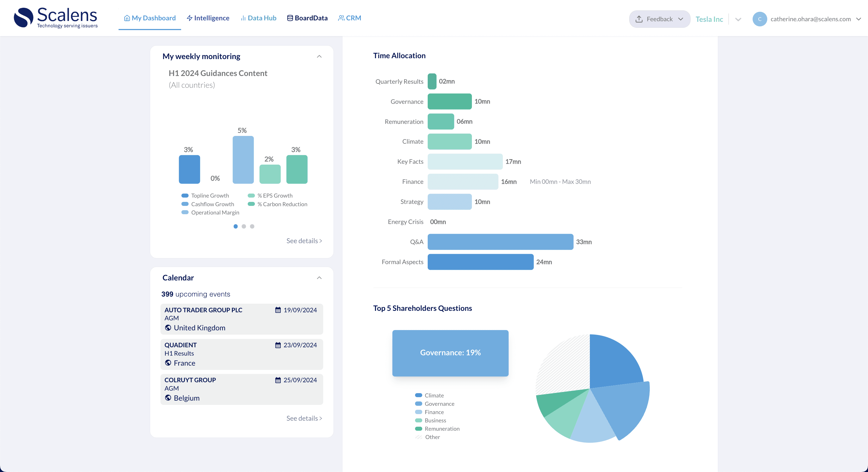Viewport: 868px width, 472px height.
Task: Click the Q&A 33mn bar
Action: (x=500, y=242)
